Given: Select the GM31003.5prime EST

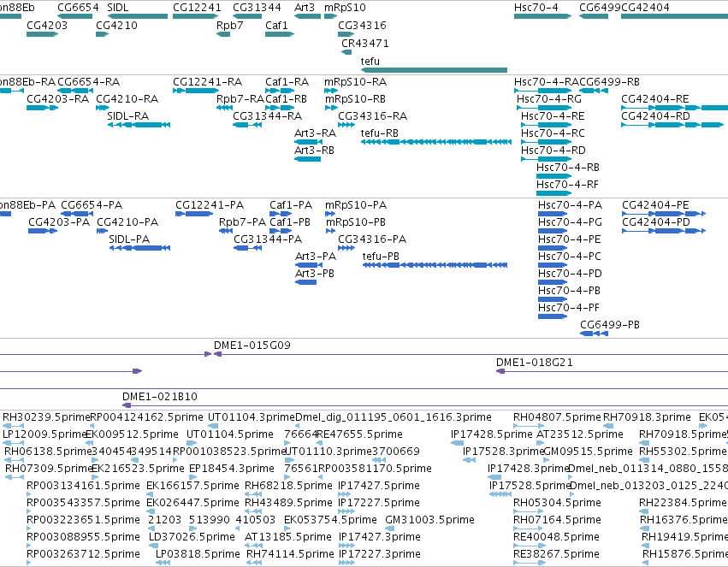Looking at the screenshot, I should tap(389, 529).
